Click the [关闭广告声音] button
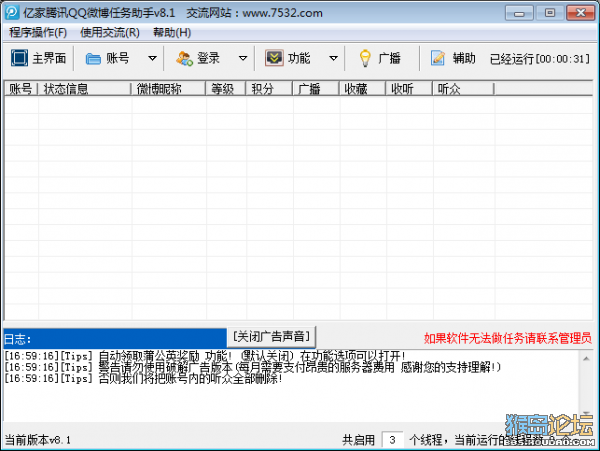 pos(271,337)
